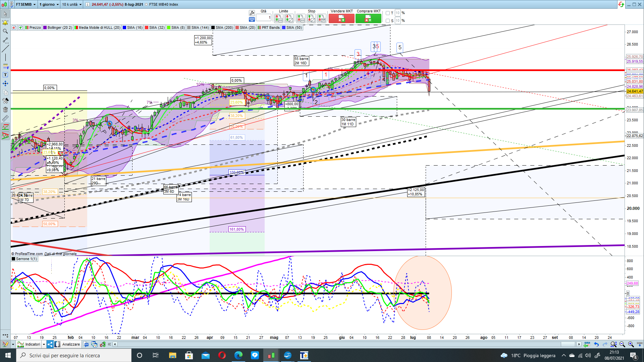Select the text annotation tool

[5, 75]
